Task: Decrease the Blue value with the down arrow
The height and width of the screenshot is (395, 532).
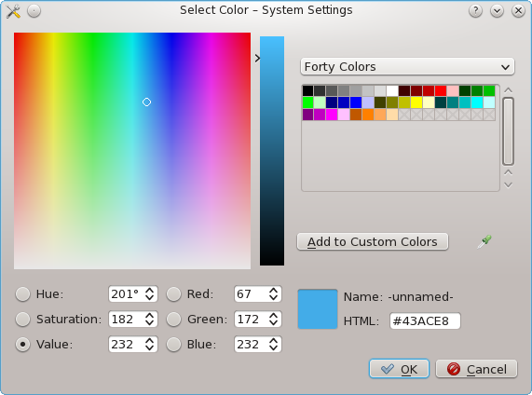Action: [x=274, y=348]
